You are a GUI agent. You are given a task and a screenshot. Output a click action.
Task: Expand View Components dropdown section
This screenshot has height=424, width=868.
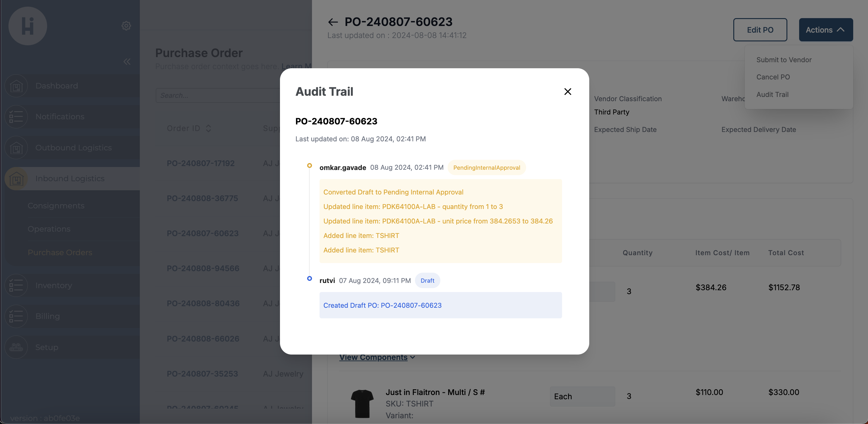pos(377,356)
